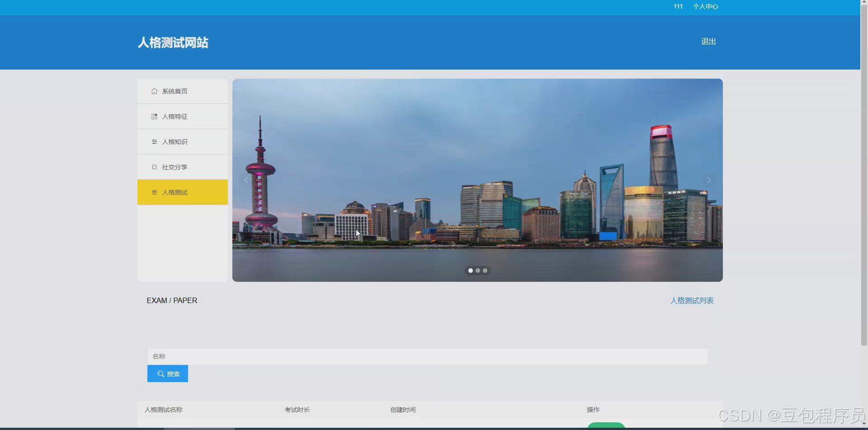Open 社交分享 via its share icon
The width and height of the screenshot is (868, 430).
[154, 167]
